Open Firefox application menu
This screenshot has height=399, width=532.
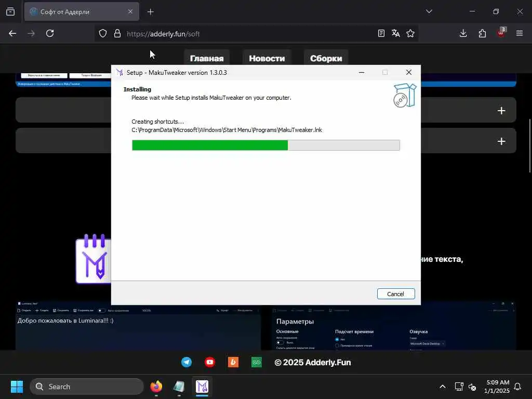click(520, 33)
